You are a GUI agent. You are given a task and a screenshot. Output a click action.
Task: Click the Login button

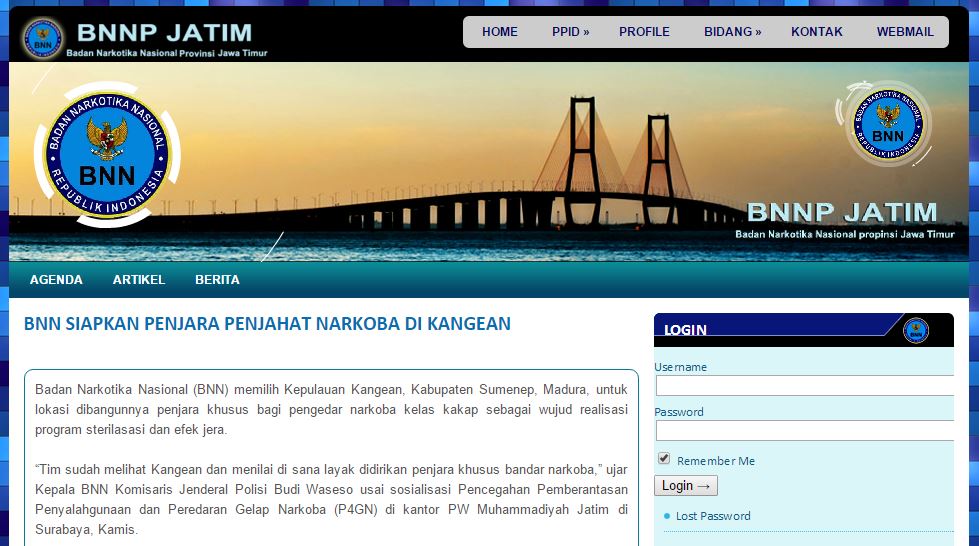(686, 485)
